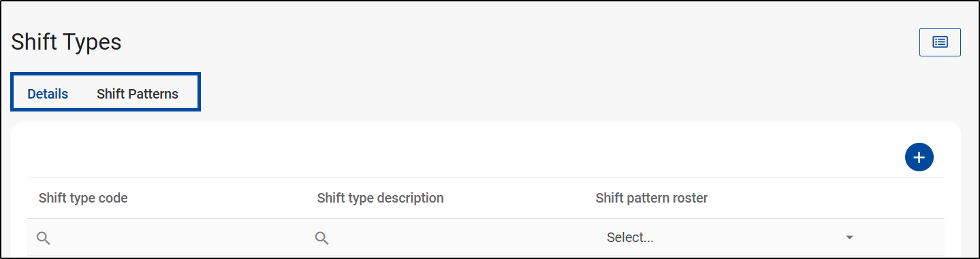Switch to the Details tab
Viewport: 980px width, 259px height.
[x=48, y=94]
